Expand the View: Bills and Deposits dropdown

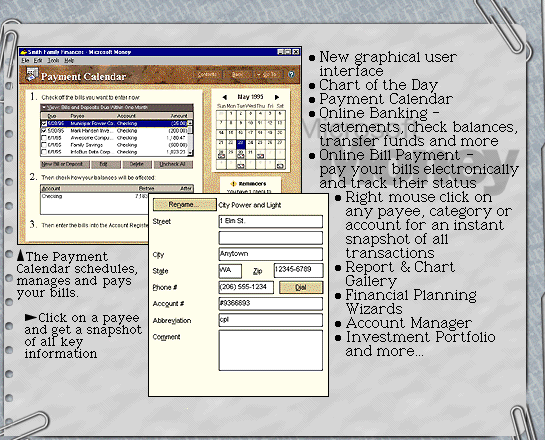pos(116,107)
